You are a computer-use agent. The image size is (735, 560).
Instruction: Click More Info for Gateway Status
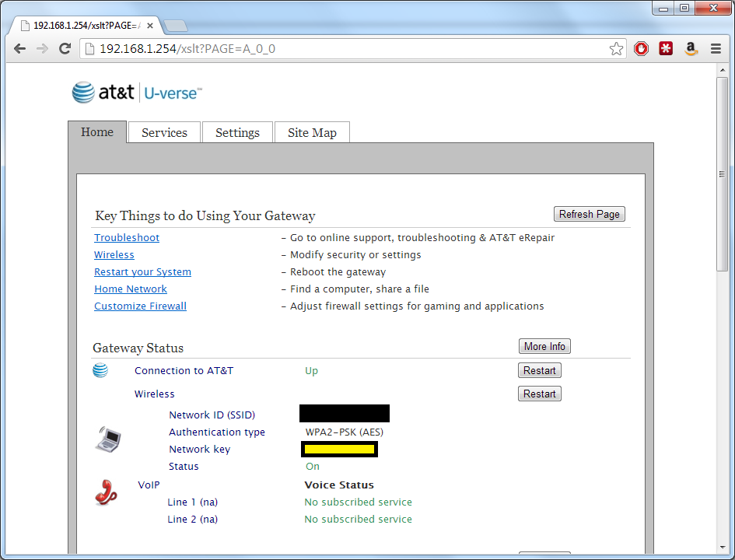tap(544, 346)
